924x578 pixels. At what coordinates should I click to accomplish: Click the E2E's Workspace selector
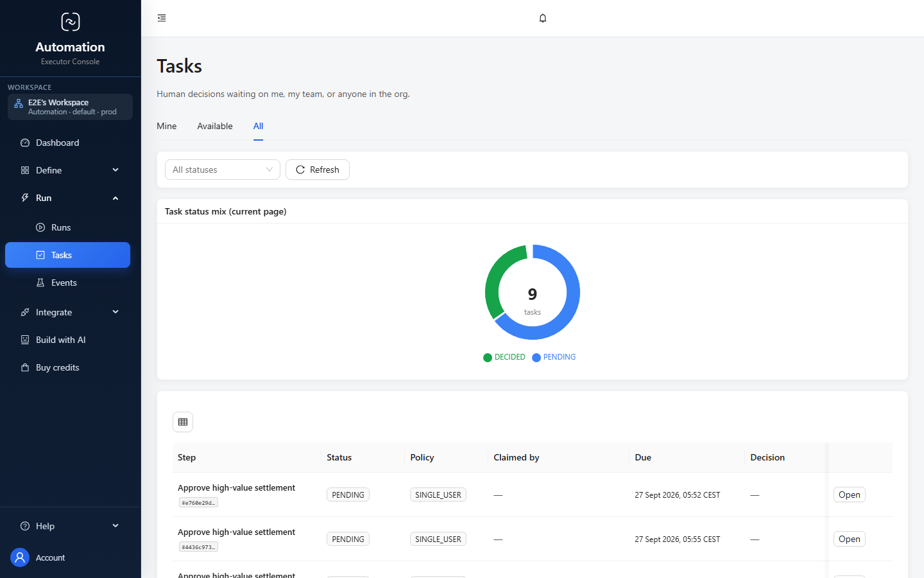coord(70,107)
